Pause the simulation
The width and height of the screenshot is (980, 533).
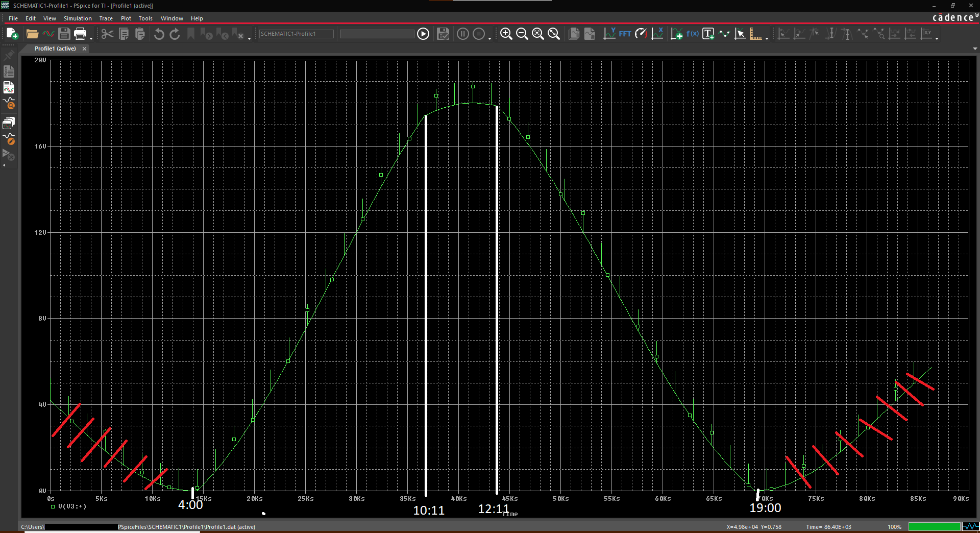point(463,34)
